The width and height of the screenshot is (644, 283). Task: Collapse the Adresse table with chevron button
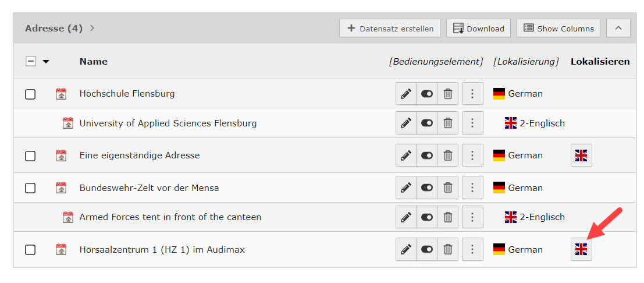pyautogui.click(x=618, y=28)
